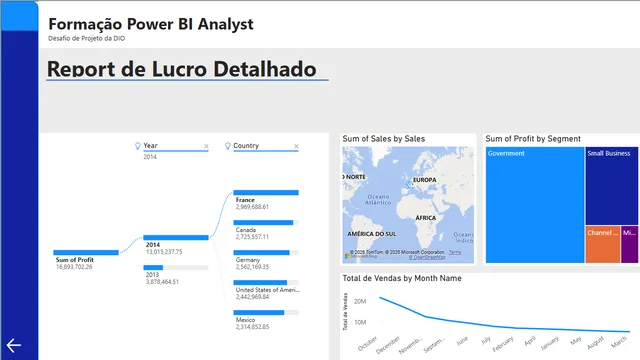This screenshot has width=640, height=360.
Task: Select the Sum of Profit root node bar
Action: tap(86, 253)
